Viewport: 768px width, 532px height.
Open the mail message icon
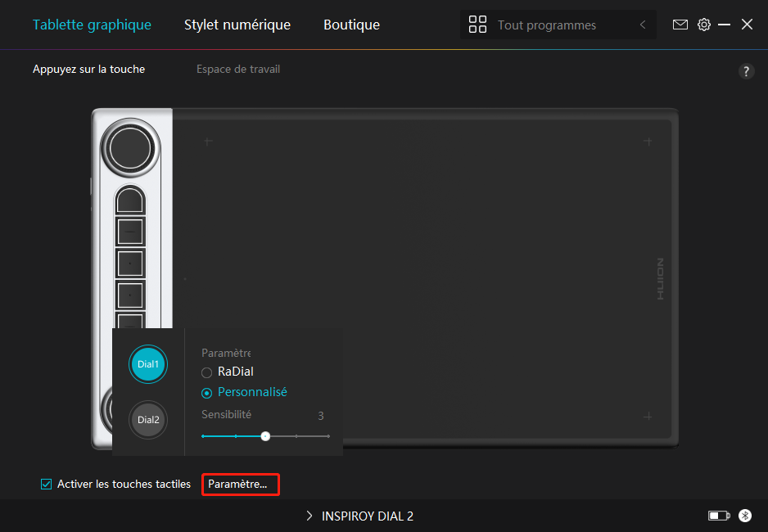click(680, 25)
